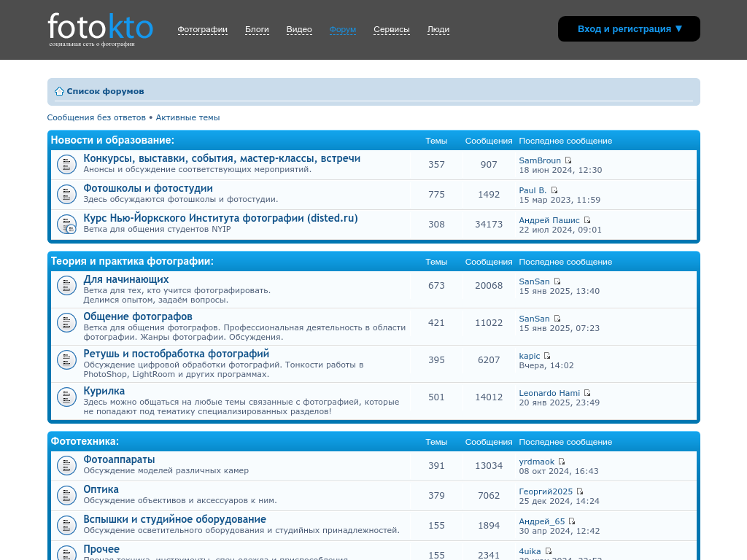747x560 pixels.
Task: Expand the Вход и регистрация dropdown
Action: pos(629,29)
